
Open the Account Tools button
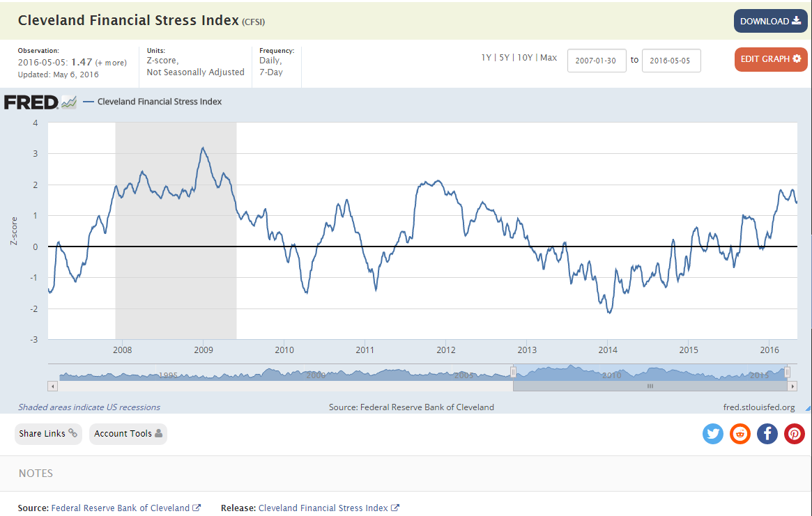point(128,434)
